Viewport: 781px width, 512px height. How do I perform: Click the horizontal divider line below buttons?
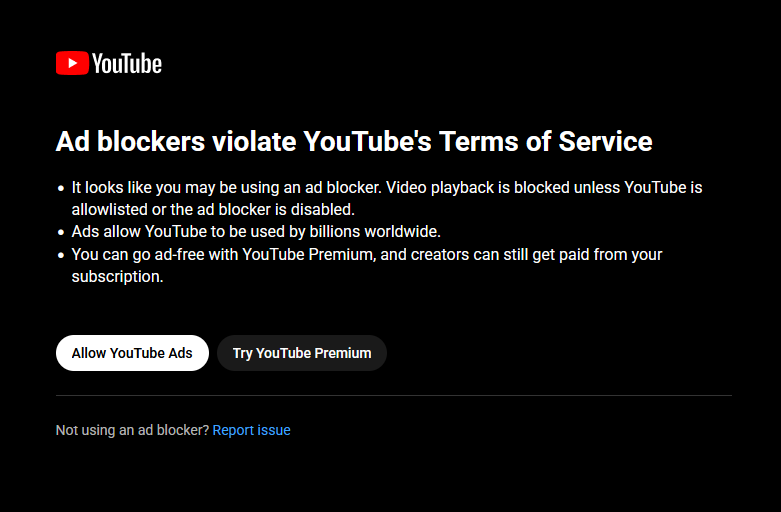(x=394, y=395)
